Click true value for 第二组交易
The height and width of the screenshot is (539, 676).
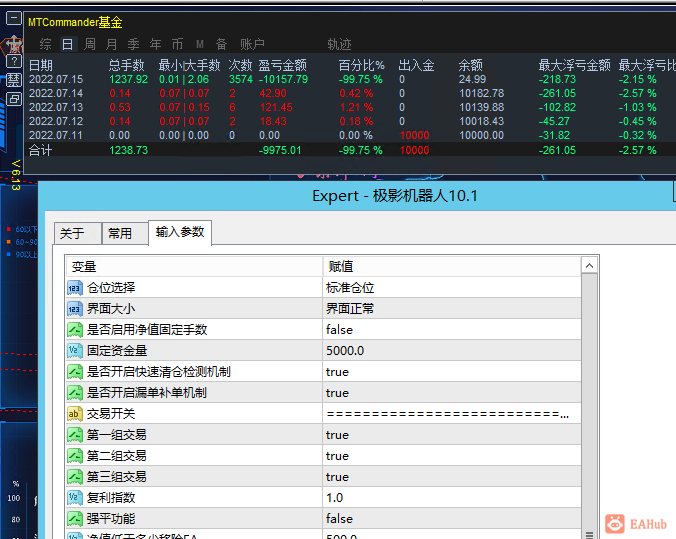(x=451, y=456)
